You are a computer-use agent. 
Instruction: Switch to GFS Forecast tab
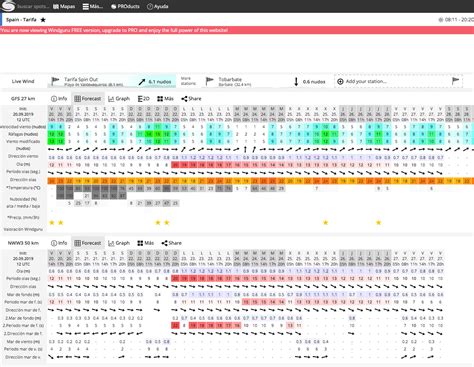(88, 99)
